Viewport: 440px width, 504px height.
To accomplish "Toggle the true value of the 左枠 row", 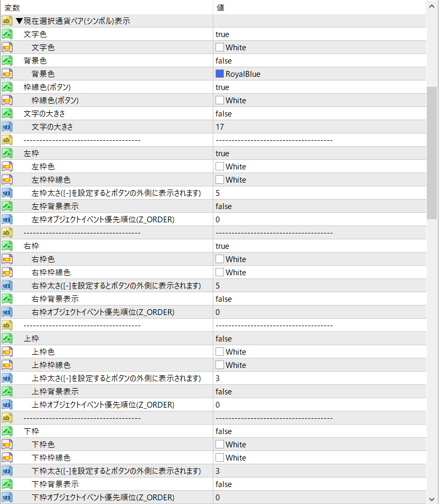I will (222, 154).
